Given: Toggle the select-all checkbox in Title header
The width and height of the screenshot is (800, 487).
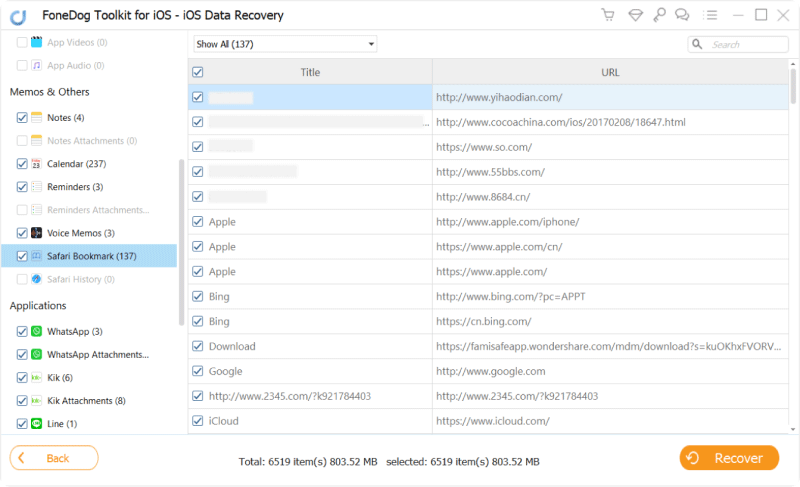Looking at the screenshot, I should point(197,72).
